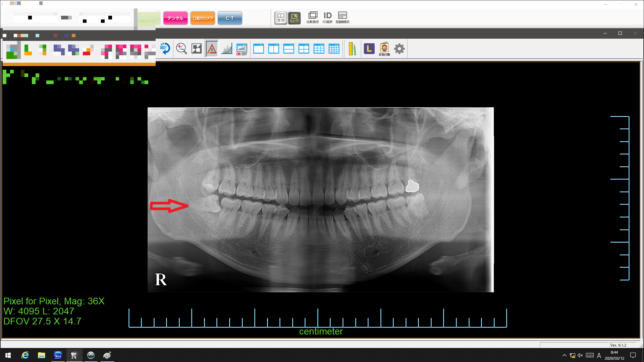Select the densest multi-pane grid layout

[334, 49]
